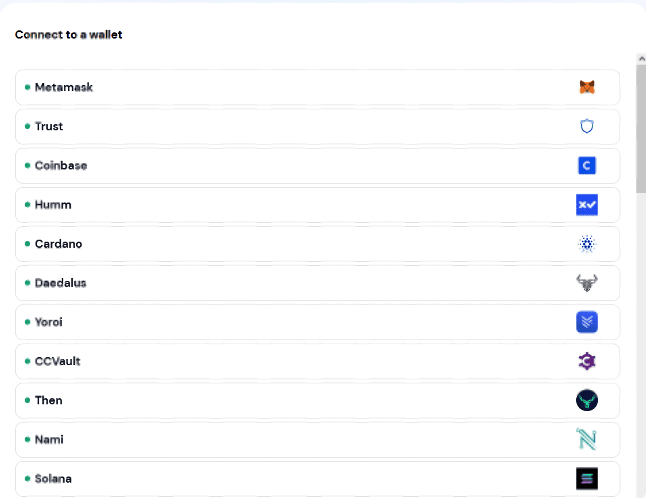
Task: Choose the Trust wallet label
Action: pyautogui.click(x=49, y=126)
